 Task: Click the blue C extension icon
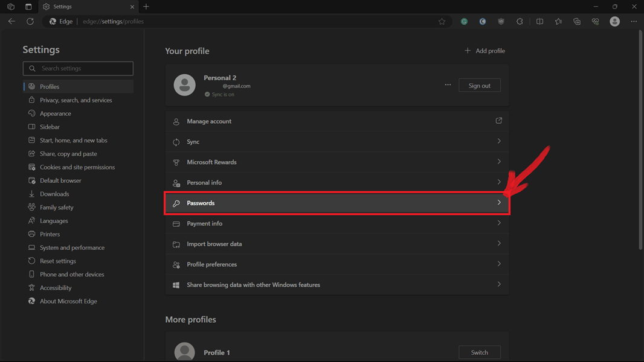[x=483, y=21]
